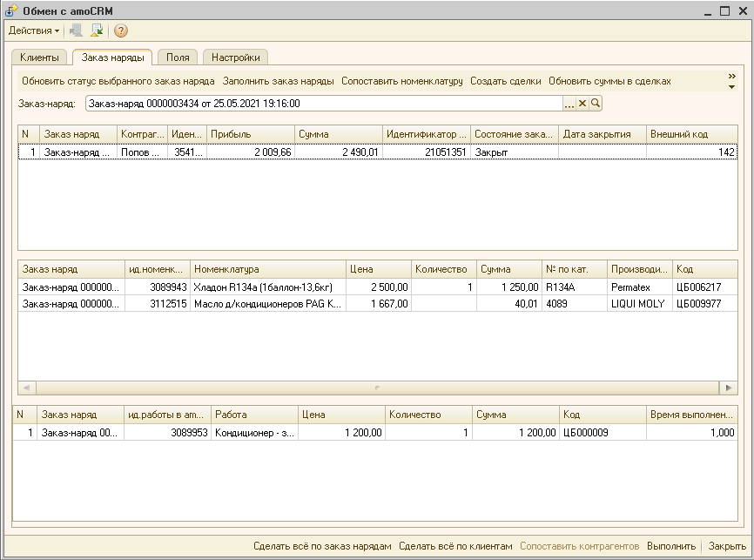Select the Хладон R134a item row
This screenshot has height=560, width=754.
pyautogui.click(x=378, y=287)
